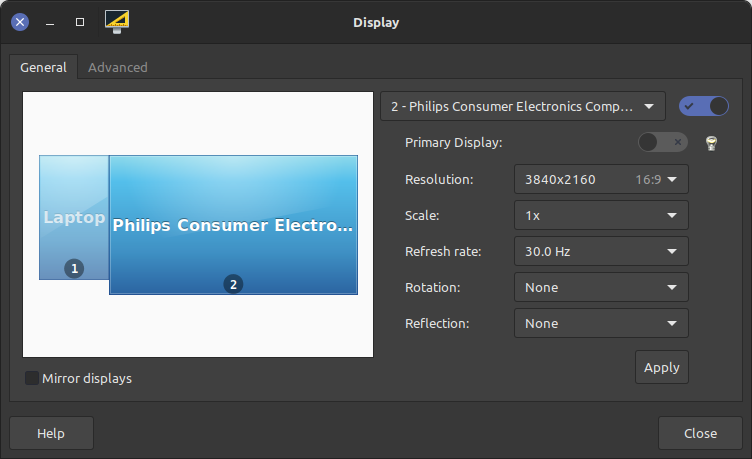Click the lightbulb identify-displays icon
Viewport: 752px width, 459px height.
point(711,143)
